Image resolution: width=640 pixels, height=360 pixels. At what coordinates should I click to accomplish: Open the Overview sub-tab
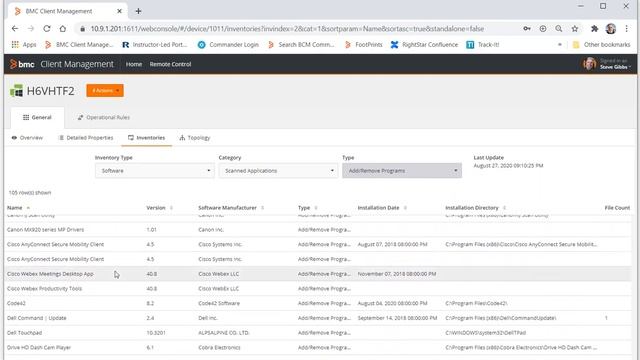pyautogui.click(x=27, y=138)
